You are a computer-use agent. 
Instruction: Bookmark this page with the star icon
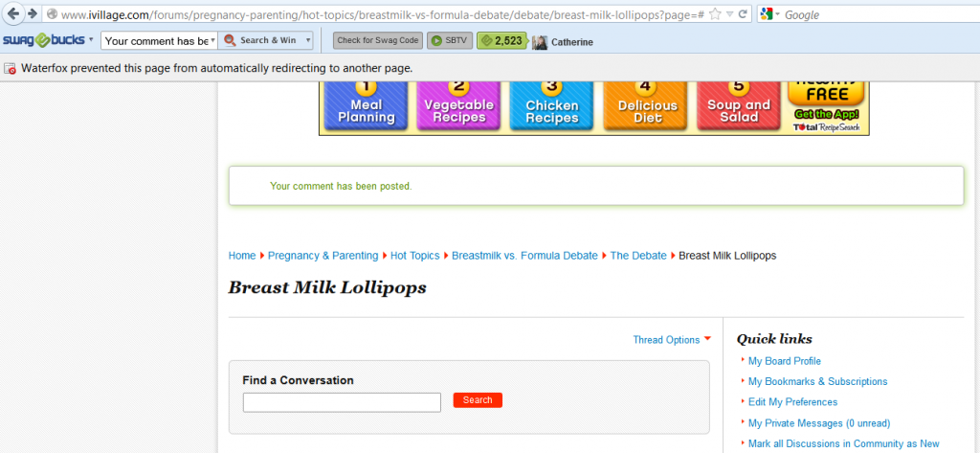715,13
